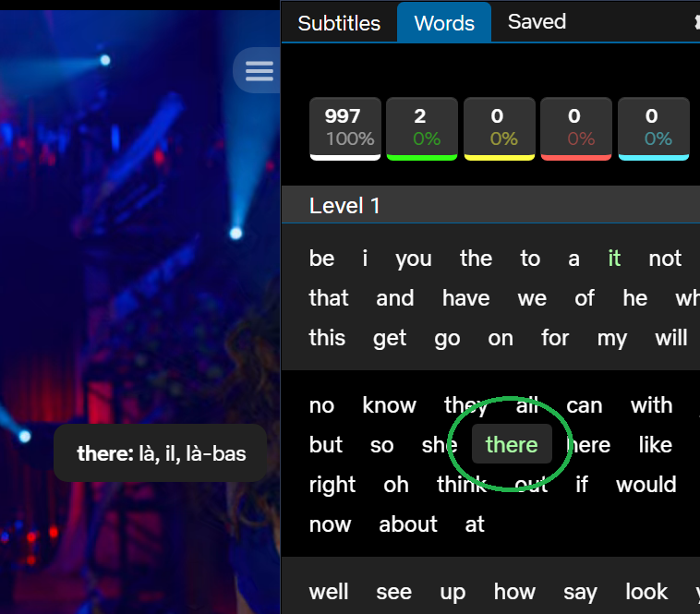Open the hamburger menu icon
This screenshot has width=700, height=614.
pyautogui.click(x=259, y=71)
